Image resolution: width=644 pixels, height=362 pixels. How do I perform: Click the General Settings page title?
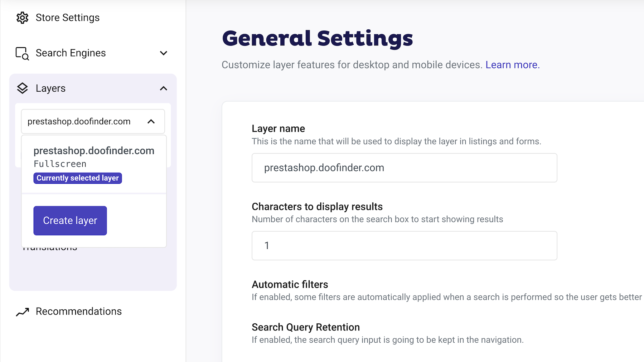(318, 38)
